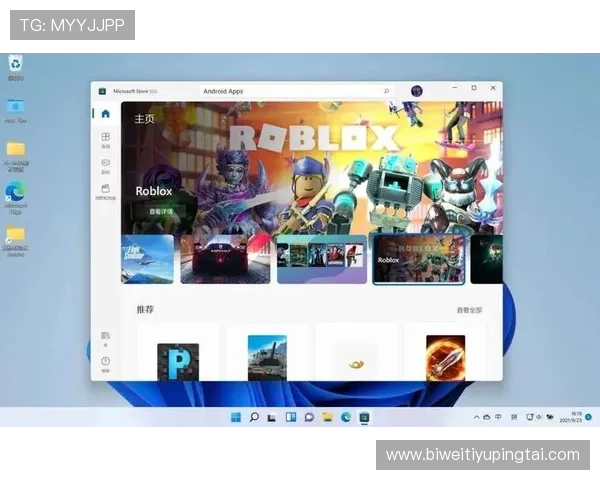Open the recommended app with orange horn icon
The image size is (600, 480).
tap(356, 364)
